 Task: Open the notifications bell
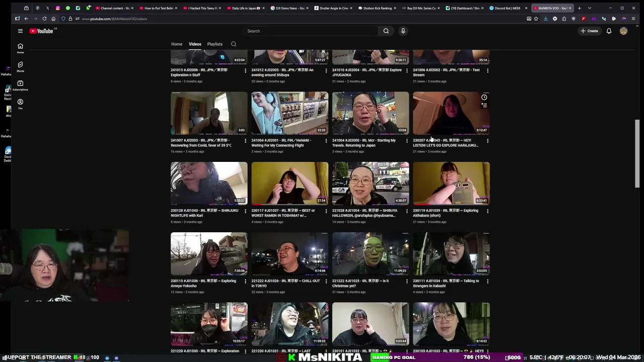pos(609,31)
